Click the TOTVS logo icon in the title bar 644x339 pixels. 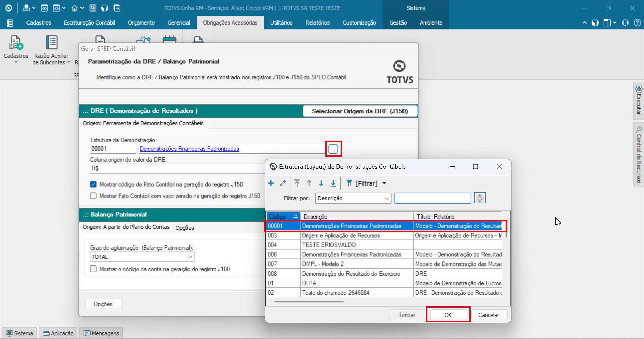pyautogui.click(x=9, y=8)
